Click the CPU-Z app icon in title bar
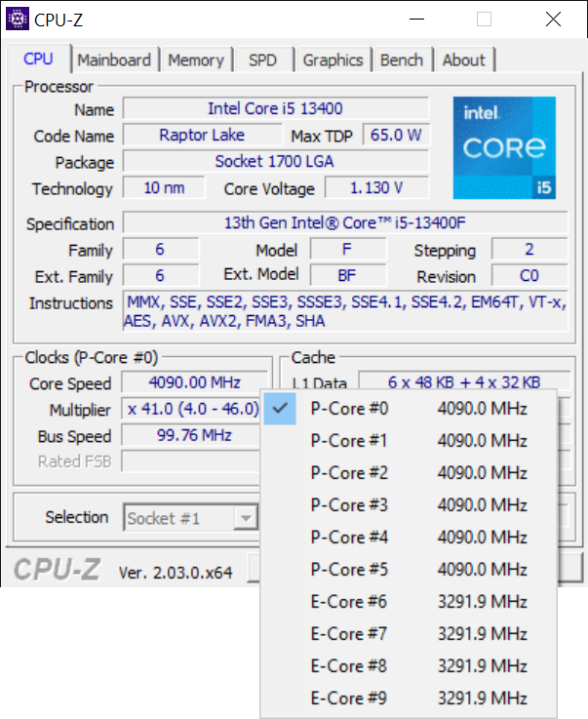Screen dimensions: 588x719 (x=18, y=19)
